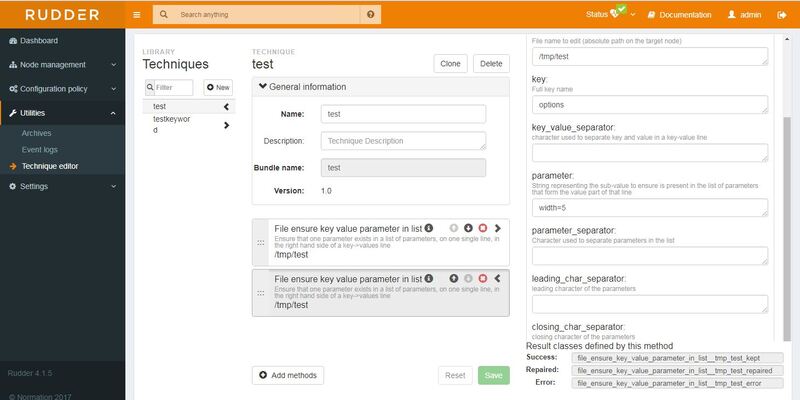Click the key_value_separator field
This screenshot has height=400, width=800.
coord(649,153)
